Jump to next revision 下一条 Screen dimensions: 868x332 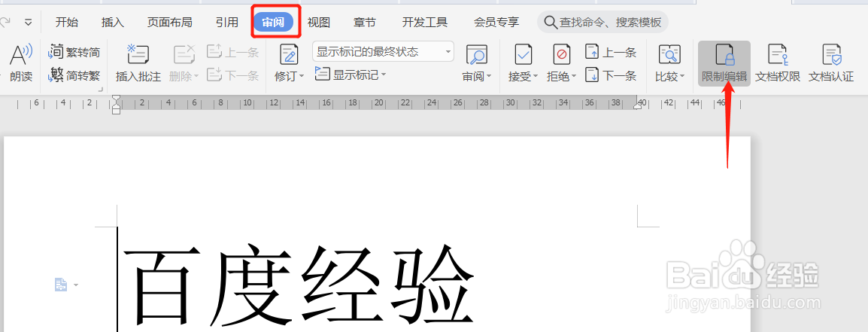(x=612, y=75)
